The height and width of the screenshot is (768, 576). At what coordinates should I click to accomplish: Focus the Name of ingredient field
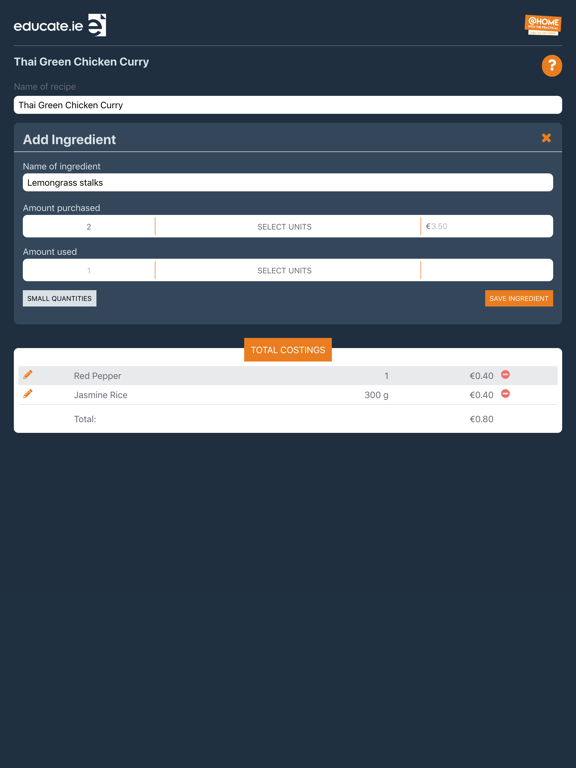[288, 182]
